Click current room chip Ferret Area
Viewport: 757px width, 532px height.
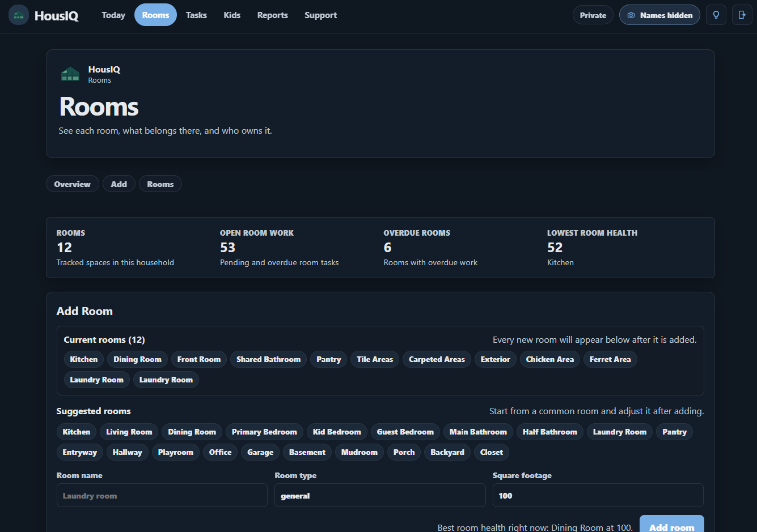(610, 359)
